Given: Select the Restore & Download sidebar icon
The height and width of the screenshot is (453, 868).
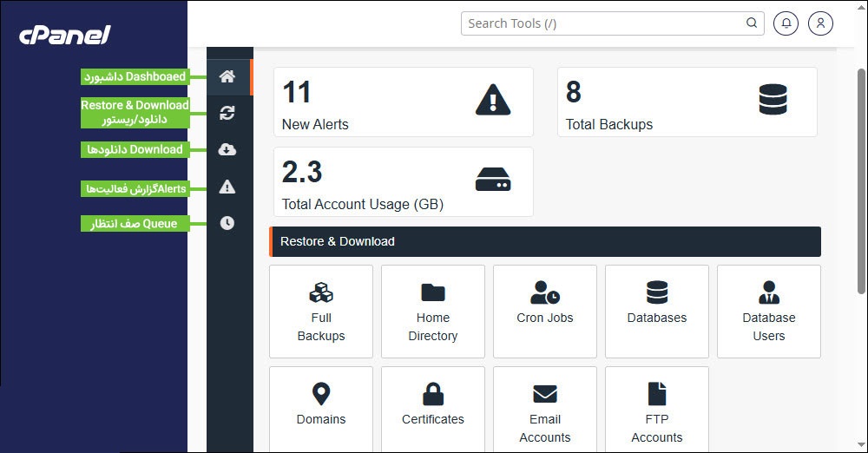Looking at the screenshot, I should point(227,113).
